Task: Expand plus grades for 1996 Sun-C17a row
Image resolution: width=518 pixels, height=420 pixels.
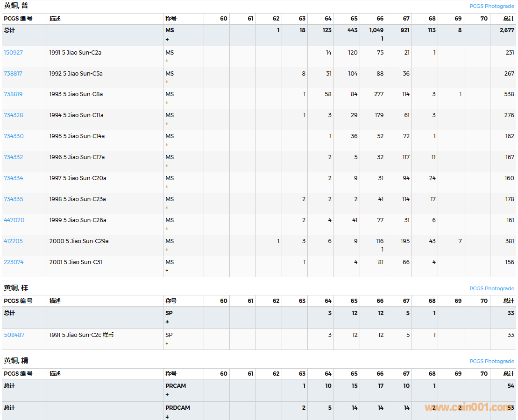Action: pos(167,166)
